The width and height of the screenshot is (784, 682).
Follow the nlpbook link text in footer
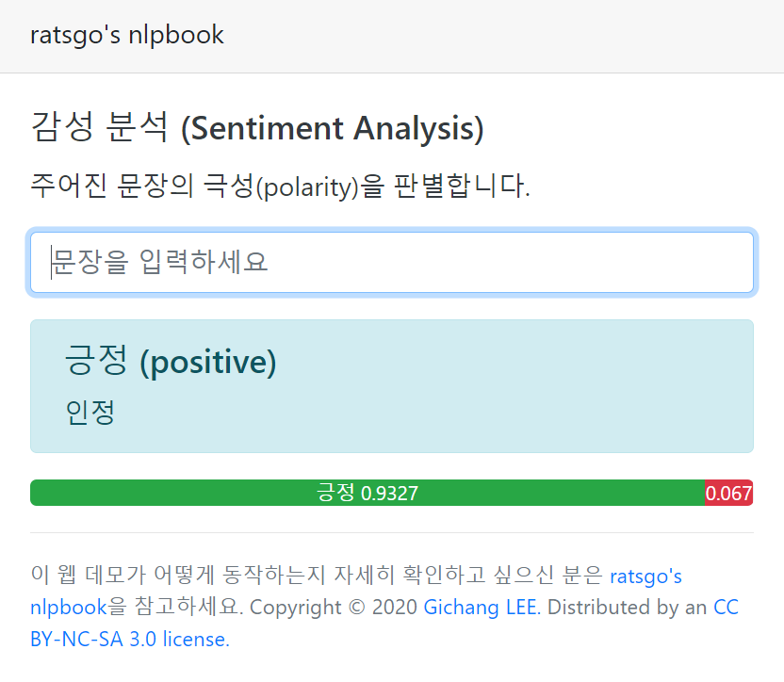(x=69, y=607)
